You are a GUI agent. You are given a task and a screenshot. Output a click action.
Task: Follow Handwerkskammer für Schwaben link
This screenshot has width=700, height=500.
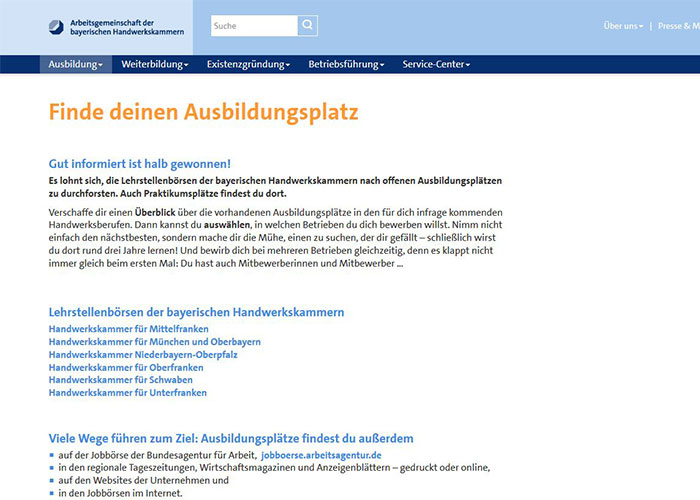[121, 380]
